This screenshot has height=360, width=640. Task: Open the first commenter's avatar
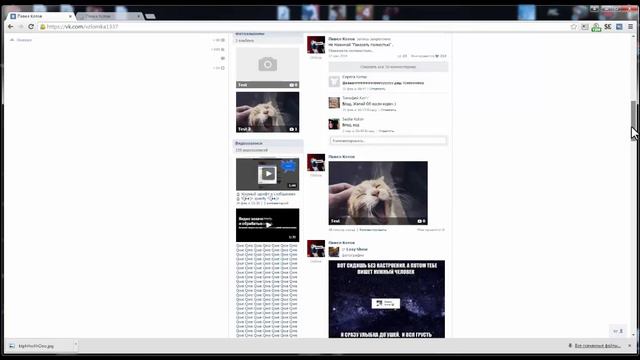coord(334,81)
